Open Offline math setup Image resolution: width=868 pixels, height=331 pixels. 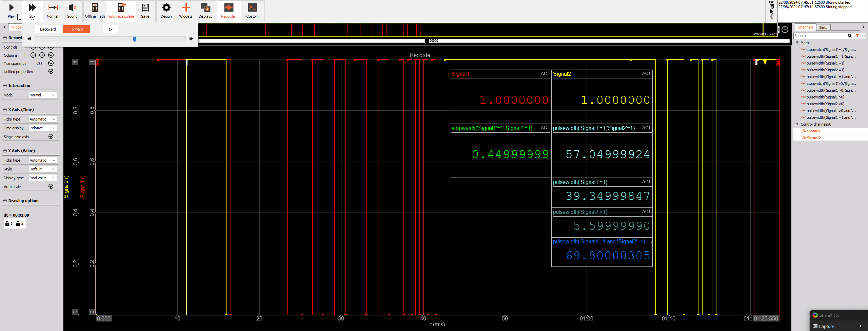pos(95,11)
